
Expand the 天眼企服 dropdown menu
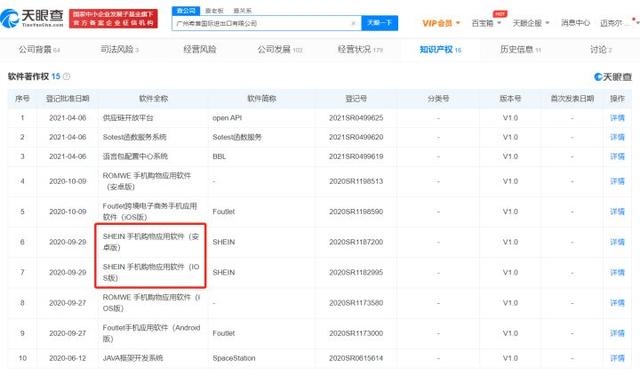point(531,23)
